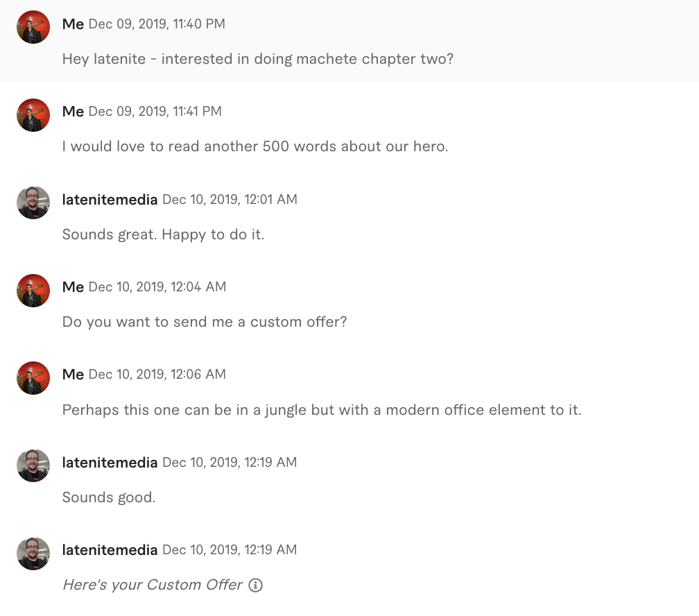The height and width of the screenshot is (616, 699).
Task: Click the latenitemedia name above the Custom Offer line
Action: pyautogui.click(x=110, y=550)
